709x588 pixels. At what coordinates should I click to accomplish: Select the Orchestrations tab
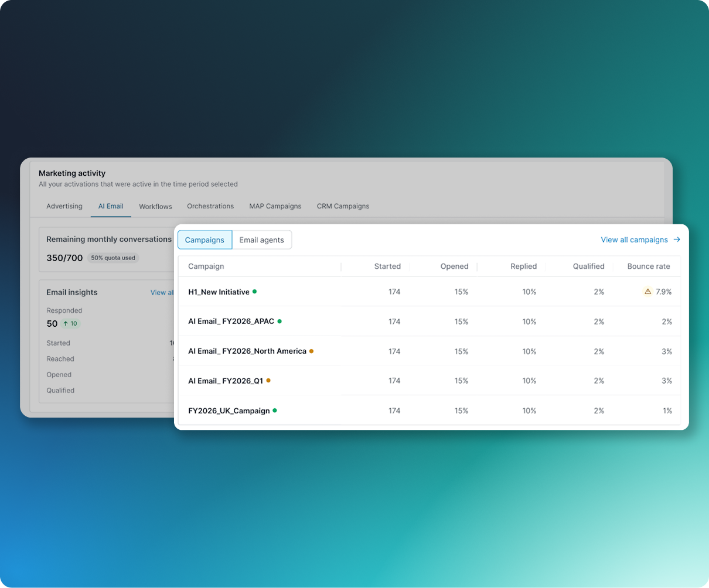point(210,206)
